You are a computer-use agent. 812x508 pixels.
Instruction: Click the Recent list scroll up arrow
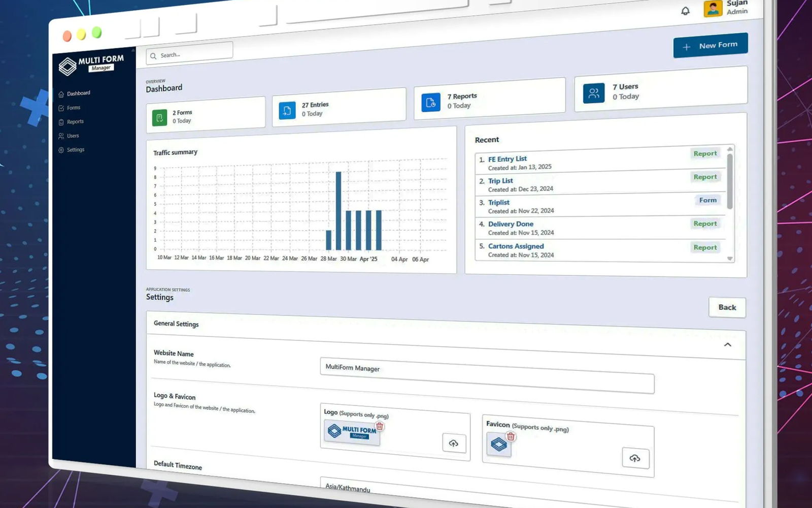pos(730,149)
